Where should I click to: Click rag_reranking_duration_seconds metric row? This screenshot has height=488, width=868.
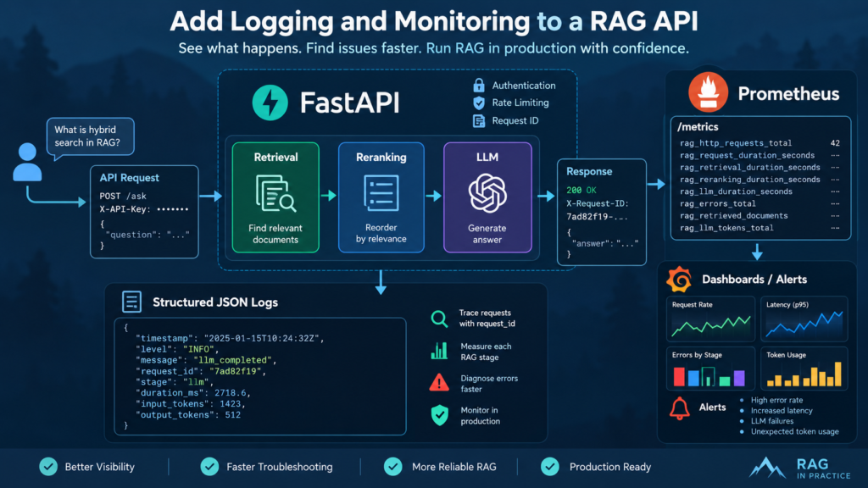[x=759, y=180]
